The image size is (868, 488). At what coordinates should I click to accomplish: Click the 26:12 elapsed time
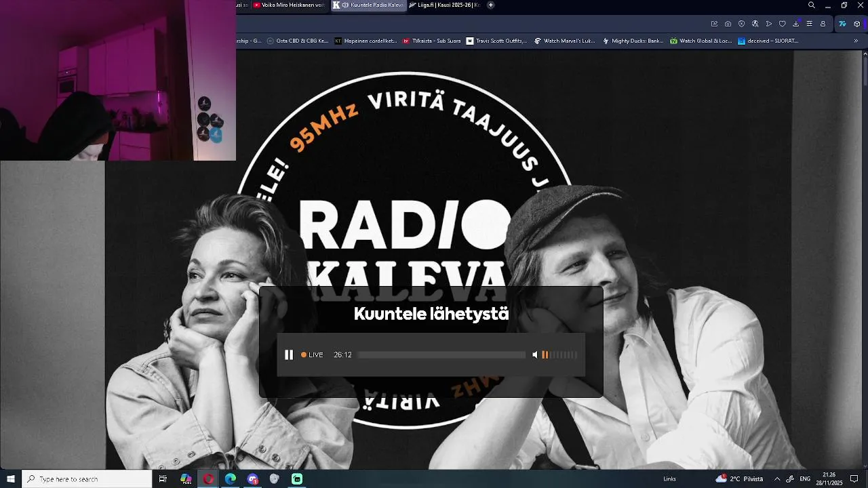coord(342,354)
